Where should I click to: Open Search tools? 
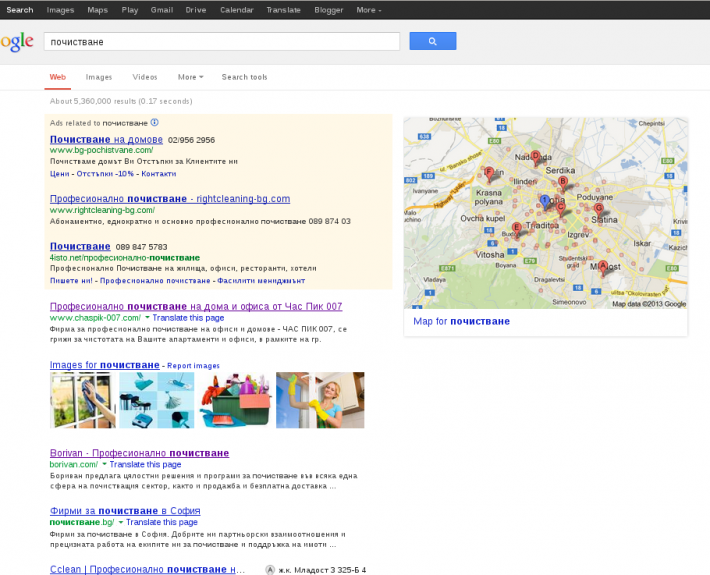245,77
